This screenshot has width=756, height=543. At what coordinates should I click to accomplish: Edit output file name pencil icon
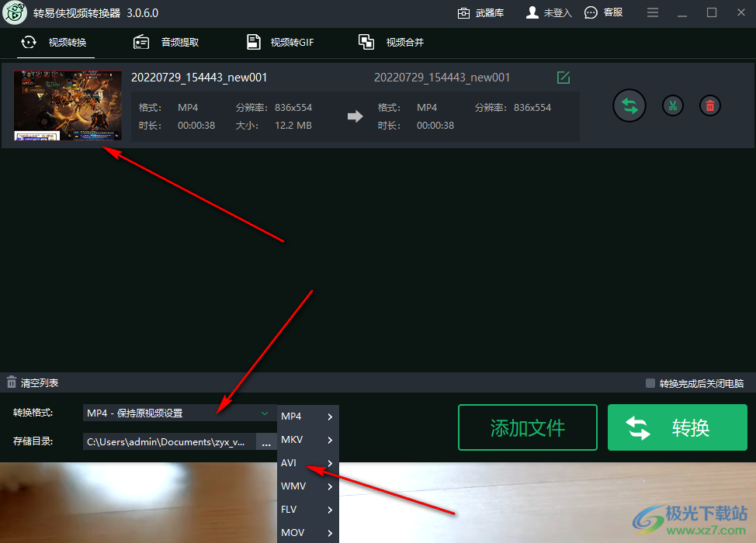564,78
